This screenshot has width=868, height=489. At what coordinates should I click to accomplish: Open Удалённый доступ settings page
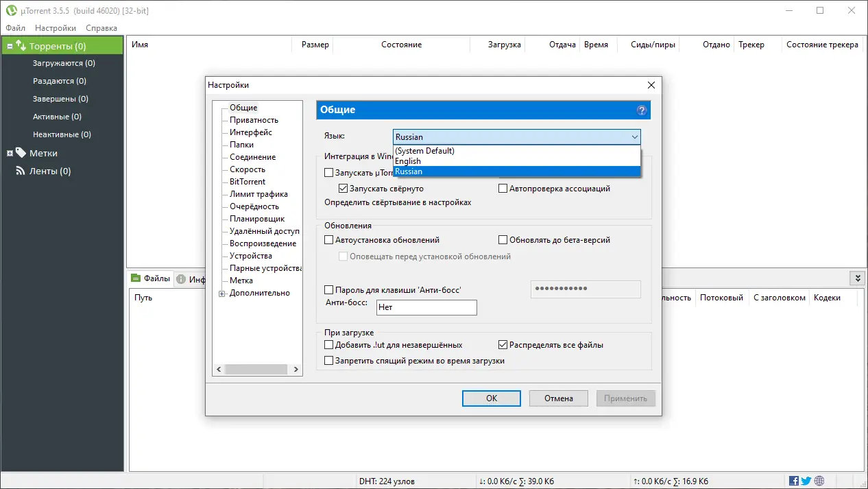pyautogui.click(x=265, y=231)
